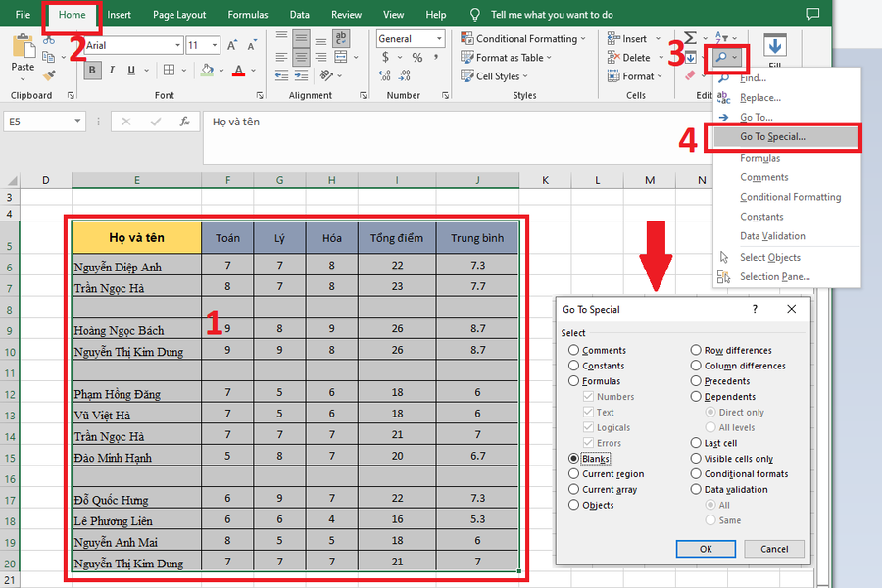Click the formula bar input field
Viewport: 882px width, 588px height.
coord(456,137)
